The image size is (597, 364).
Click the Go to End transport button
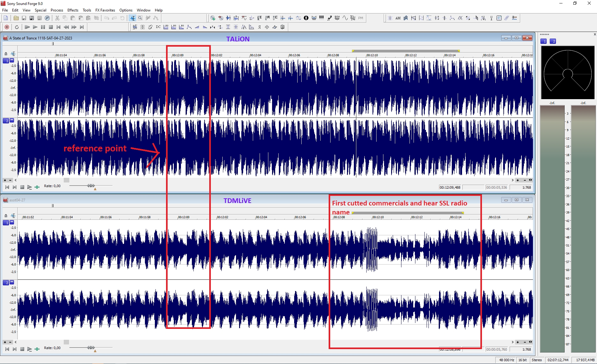click(x=82, y=27)
